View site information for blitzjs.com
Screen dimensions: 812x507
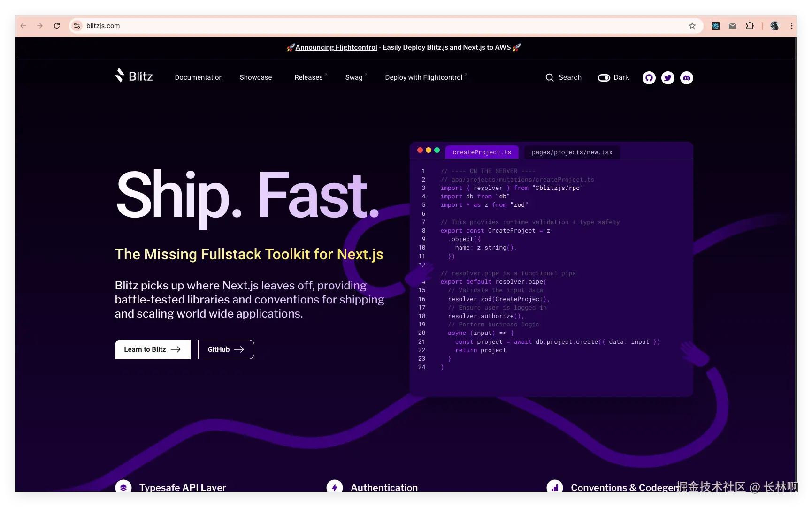(77, 26)
